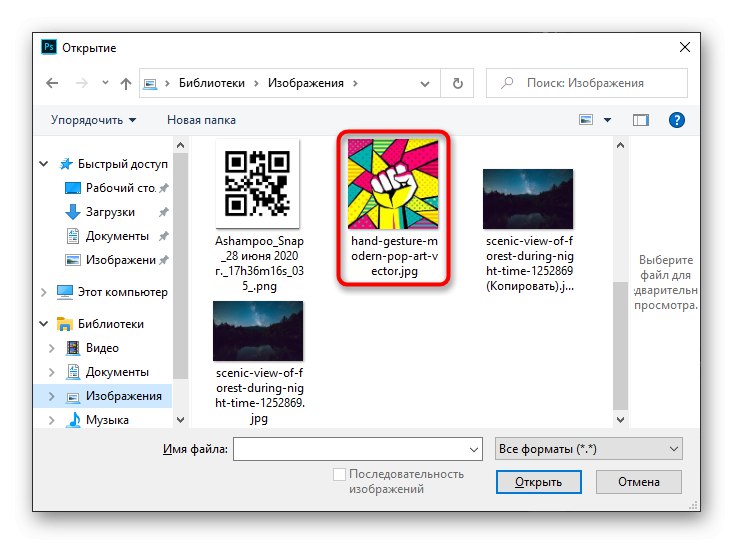
Task: Open the Упорядочить menu
Action: pyautogui.click(x=93, y=120)
